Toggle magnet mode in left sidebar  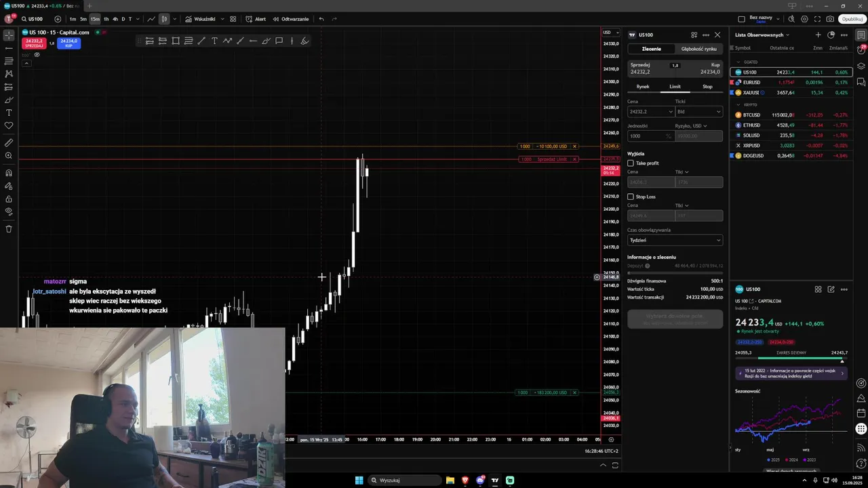coord(9,173)
